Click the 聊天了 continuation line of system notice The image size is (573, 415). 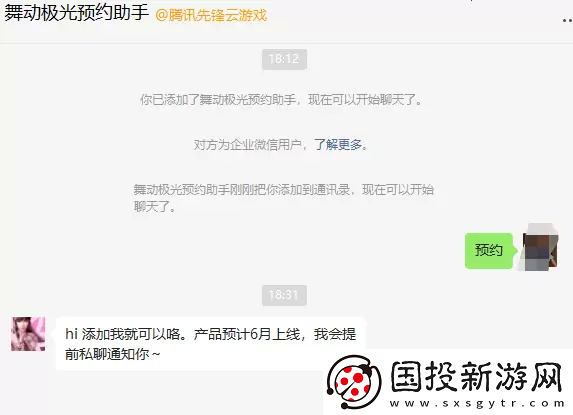(x=155, y=207)
